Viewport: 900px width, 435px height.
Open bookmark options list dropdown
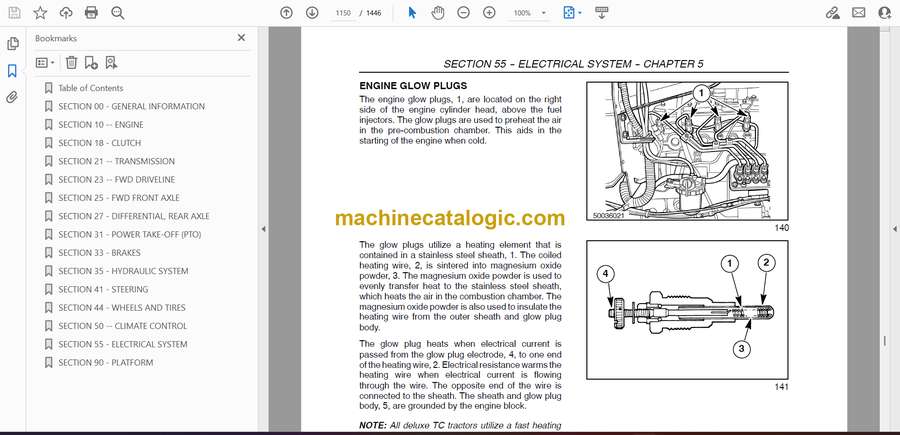click(45, 63)
